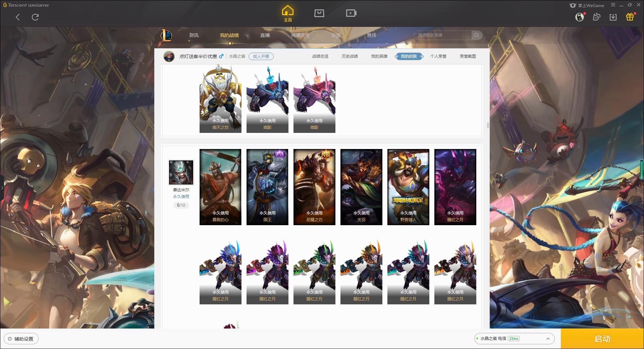Viewport: 644px width, 349px height.
Task: Open the blue 暗影 chroma thumbnail
Action: pyautogui.click(x=267, y=99)
